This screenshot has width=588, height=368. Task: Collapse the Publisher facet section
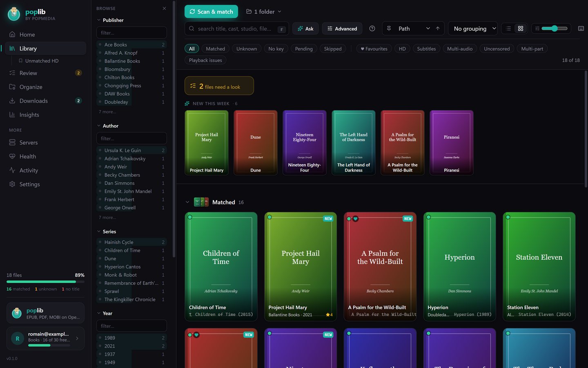[99, 20]
